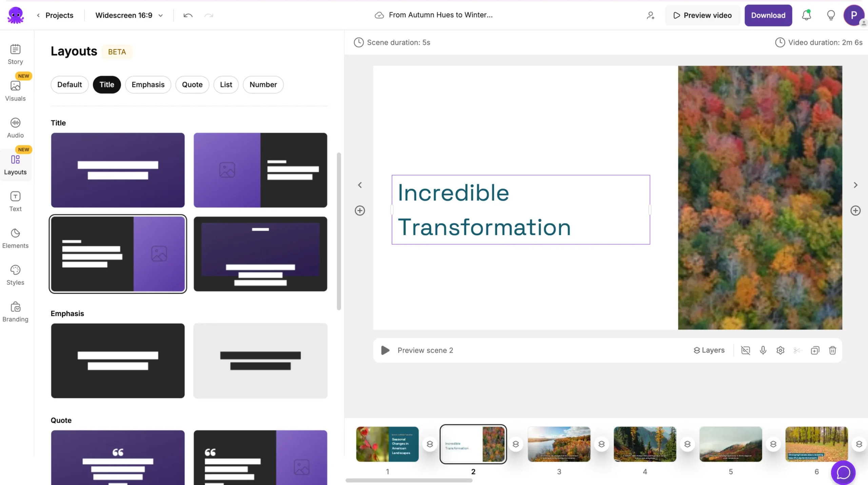This screenshot has height=485, width=868.
Task: Click the microphone voiceover icon
Action: [x=763, y=350]
